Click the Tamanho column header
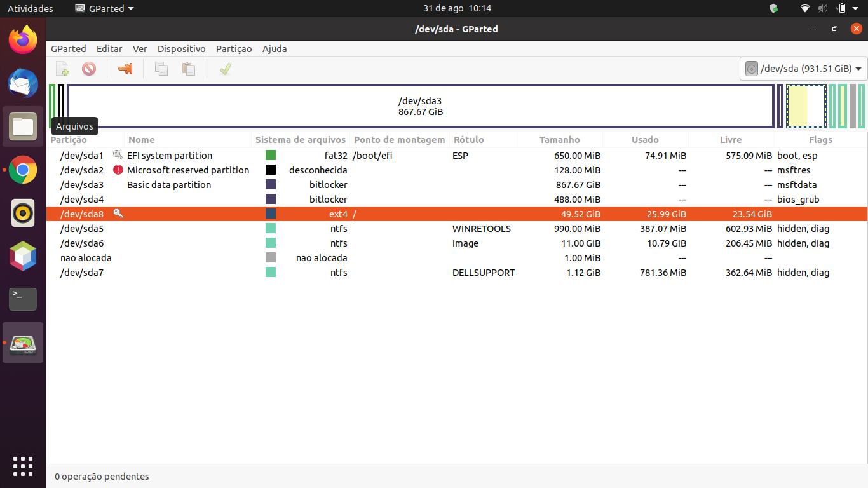868x488 pixels. (x=560, y=140)
